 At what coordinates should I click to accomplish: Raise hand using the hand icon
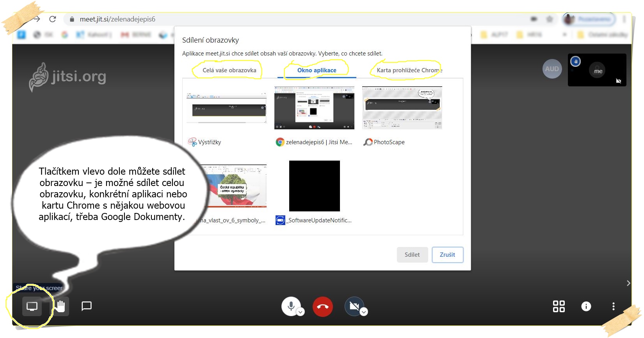60,306
